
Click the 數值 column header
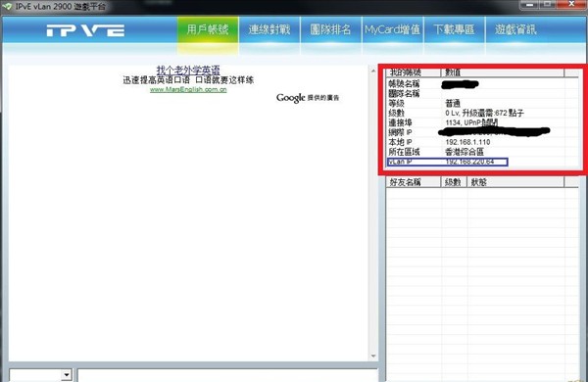(503, 72)
